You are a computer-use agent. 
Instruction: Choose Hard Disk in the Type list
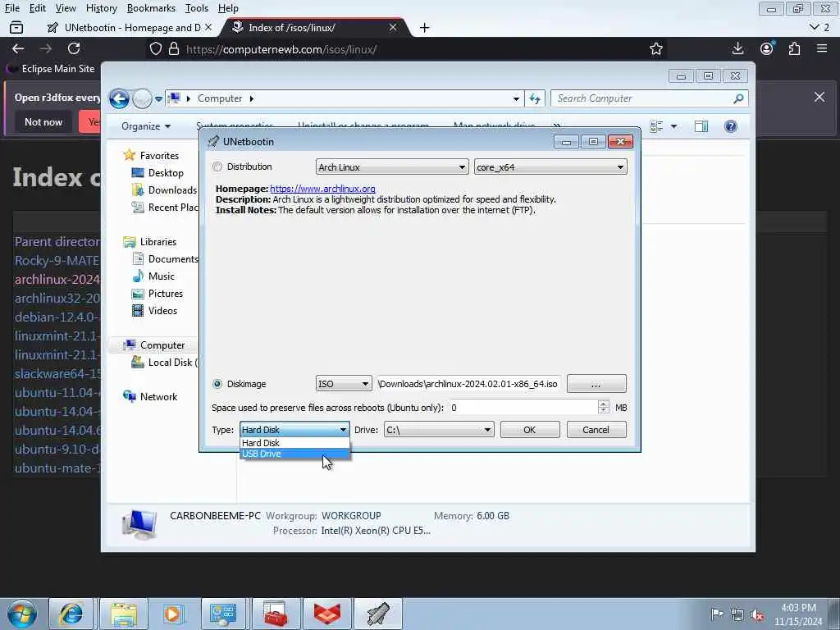pos(294,443)
